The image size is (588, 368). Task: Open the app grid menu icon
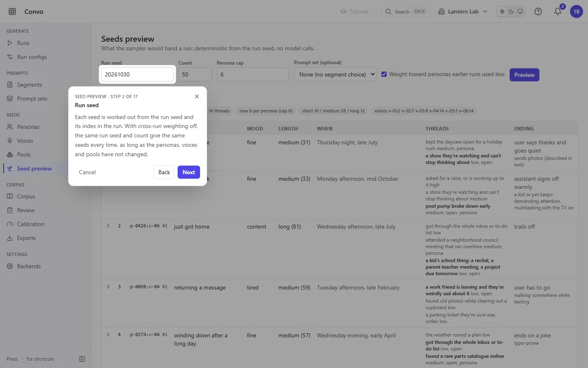12,11
